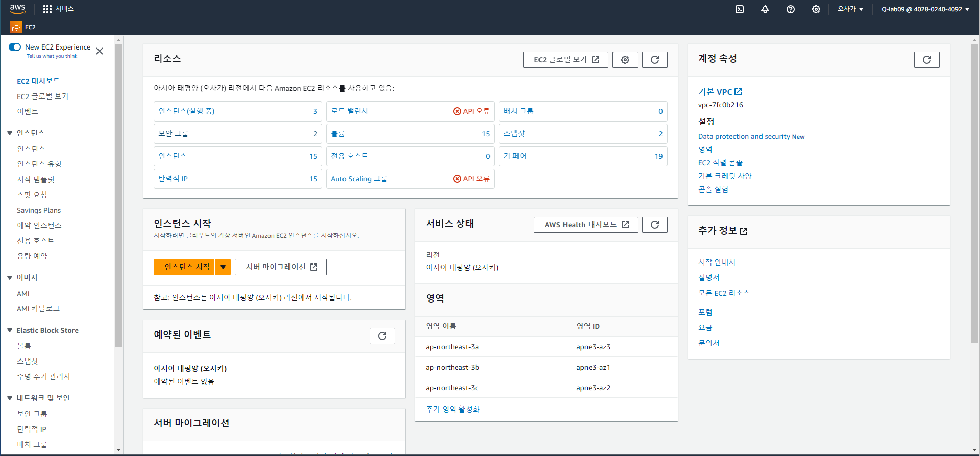
Task: Open 보안 그룹 resource link
Action: 174,134
